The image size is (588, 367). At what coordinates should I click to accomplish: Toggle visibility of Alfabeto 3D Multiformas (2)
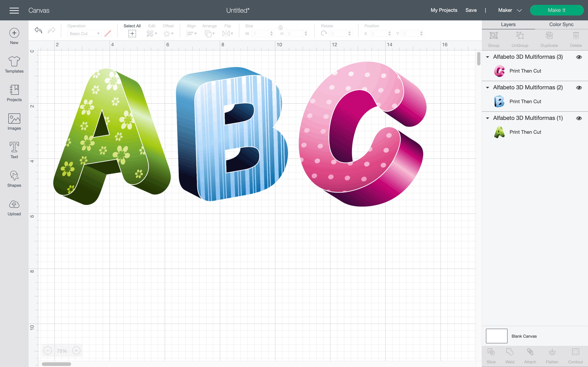579,87
